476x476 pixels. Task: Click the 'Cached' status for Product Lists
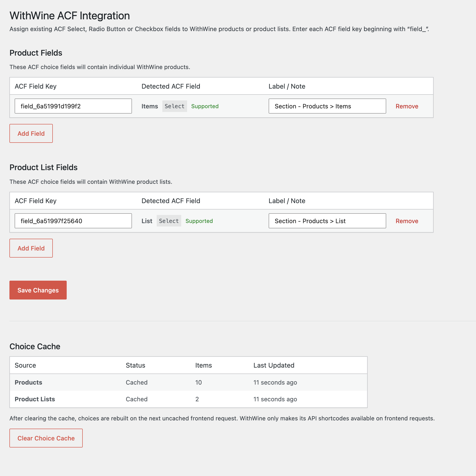tap(136, 399)
